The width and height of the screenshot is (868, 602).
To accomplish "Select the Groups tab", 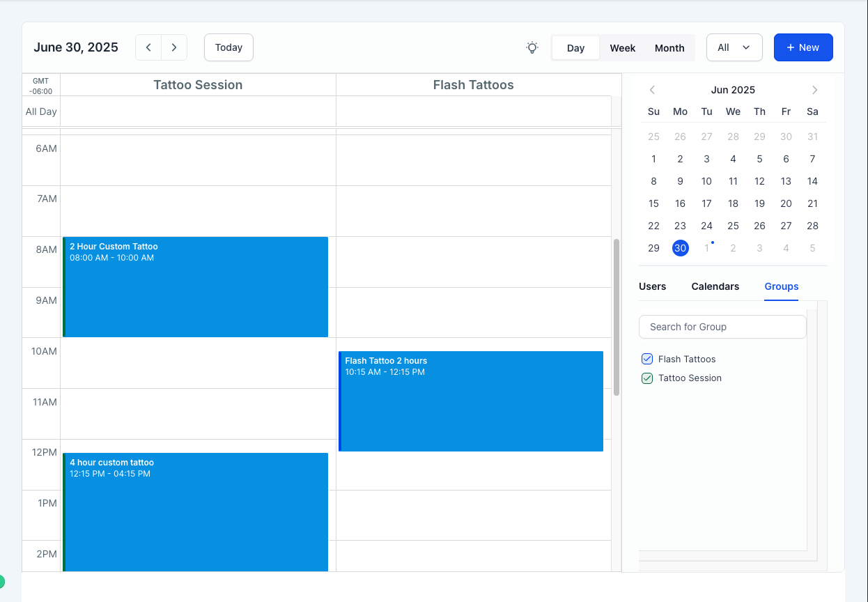I will point(781,286).
